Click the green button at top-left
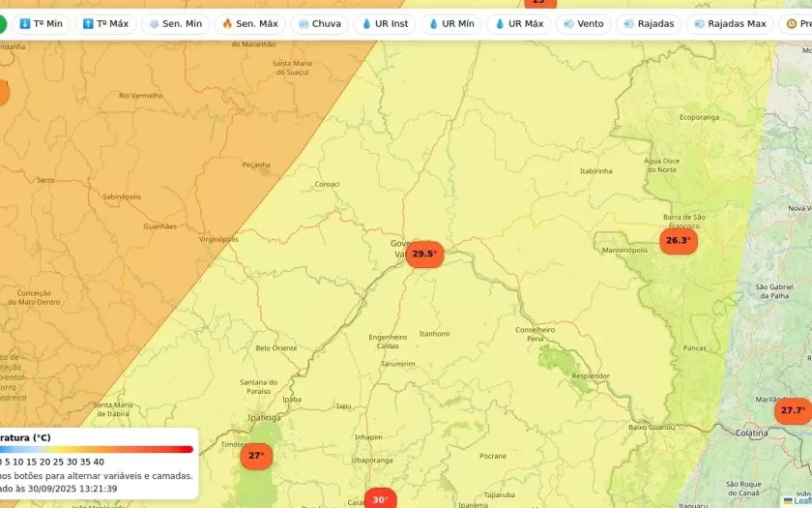 [x=2, y=24]
